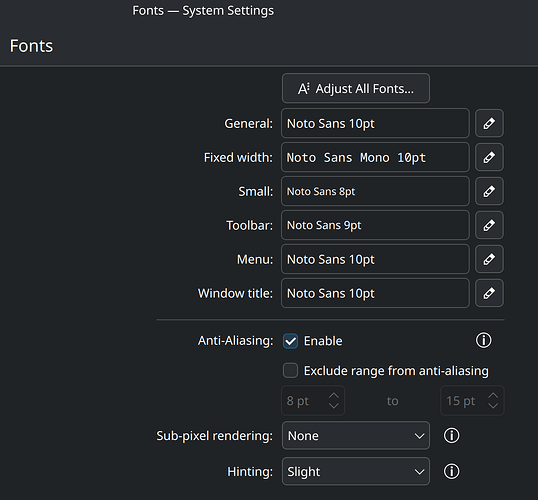The height and width of the screenshot is (500, 538).
Task: Edit the General font with pencil icon
Action: [489, 123]
